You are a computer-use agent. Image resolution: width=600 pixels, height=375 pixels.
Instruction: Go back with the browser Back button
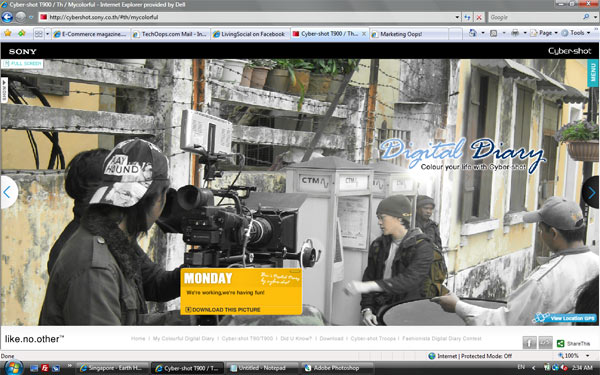click(7, 17)
